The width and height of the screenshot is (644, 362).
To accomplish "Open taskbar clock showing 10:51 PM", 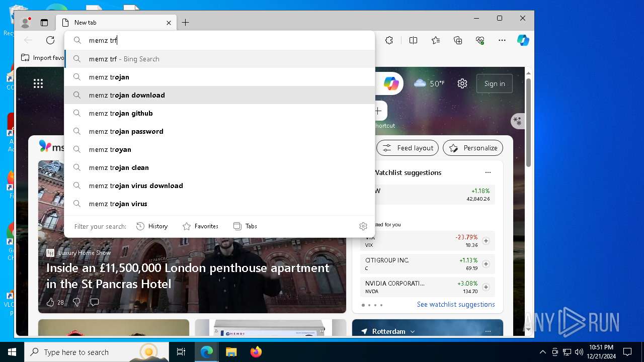I will 601,352.
